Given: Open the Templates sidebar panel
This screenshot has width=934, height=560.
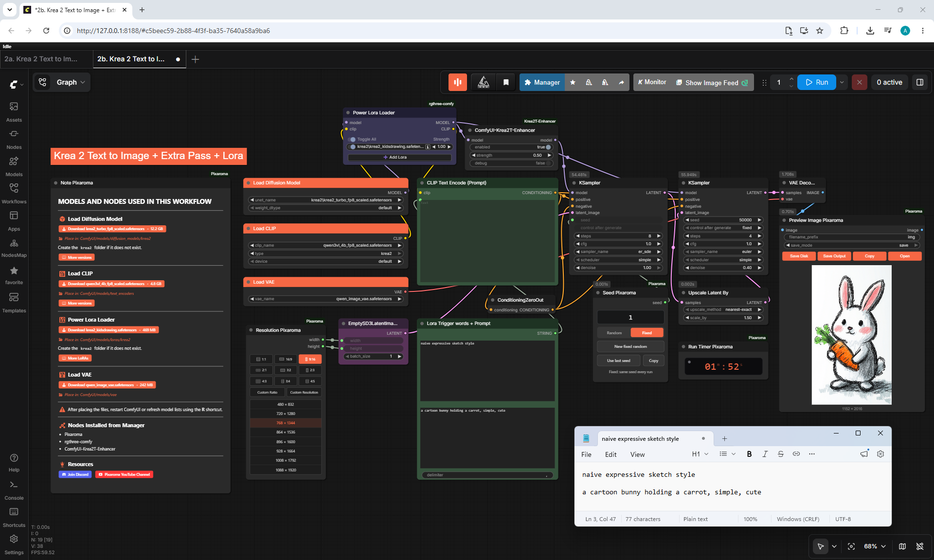Looking at the screenshot, I should point(14,302).
